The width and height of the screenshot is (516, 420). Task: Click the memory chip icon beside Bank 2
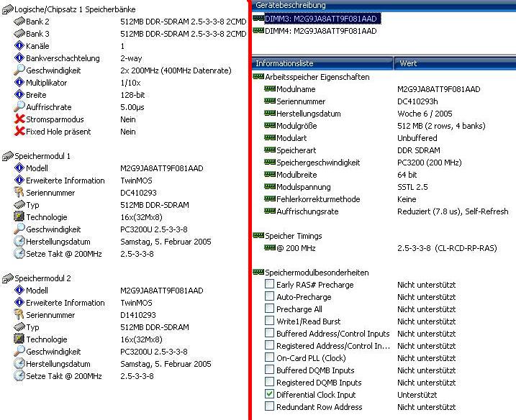[x=19, y=22]
